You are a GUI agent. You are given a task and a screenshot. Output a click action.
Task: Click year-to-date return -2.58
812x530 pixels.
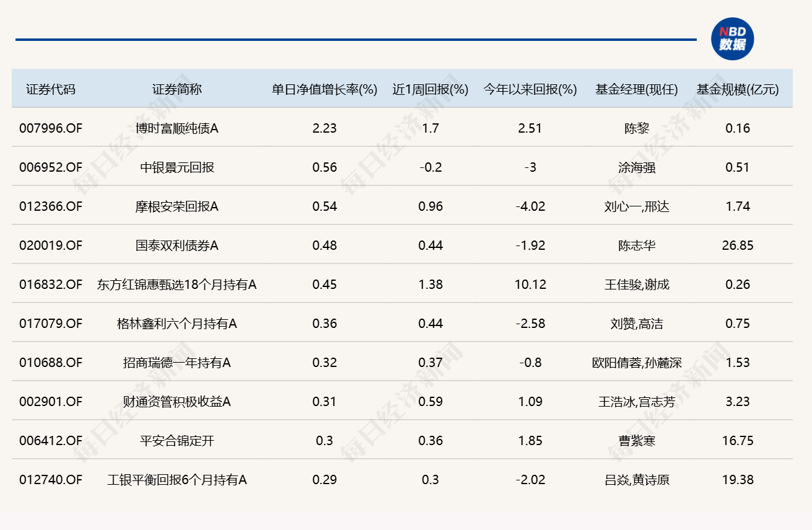[530, 324]
